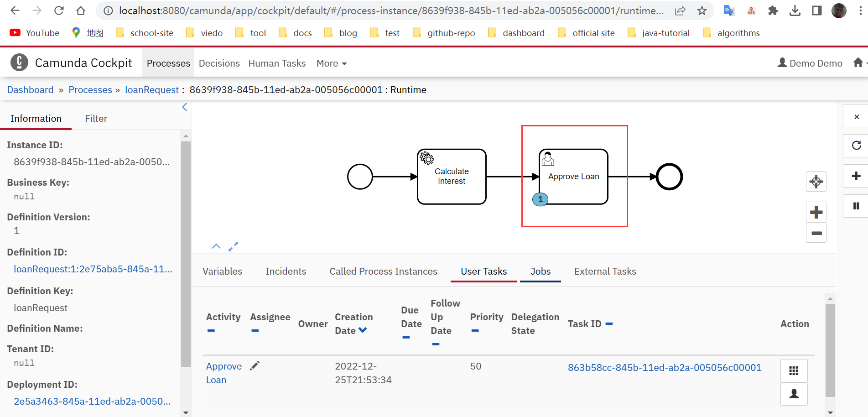
Task: Open the Called Process Instances tab
Action: (383, 271)
